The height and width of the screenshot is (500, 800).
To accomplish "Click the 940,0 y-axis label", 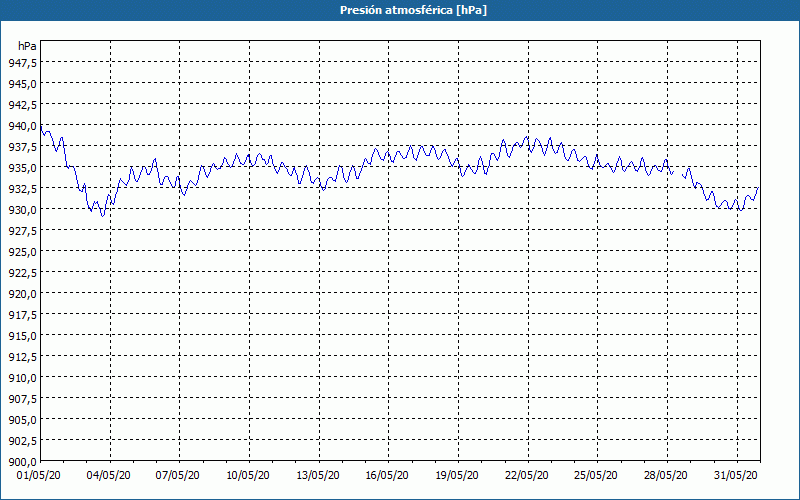I will point(22,126).
